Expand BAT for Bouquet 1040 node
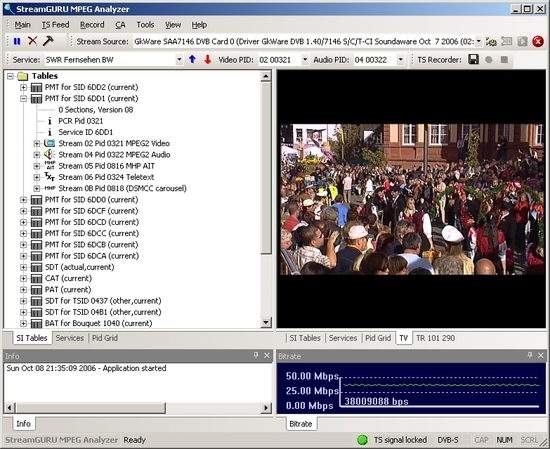 (23, 323)
